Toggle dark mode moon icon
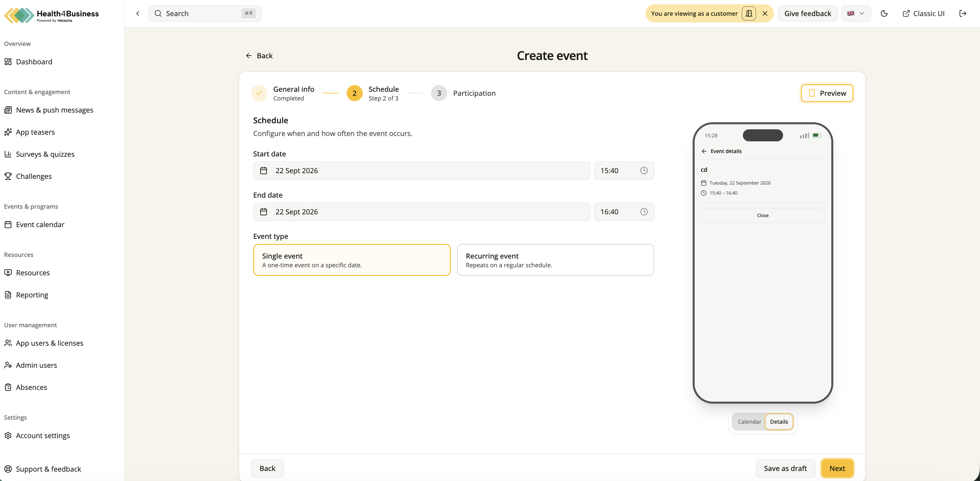 (884, 13)
